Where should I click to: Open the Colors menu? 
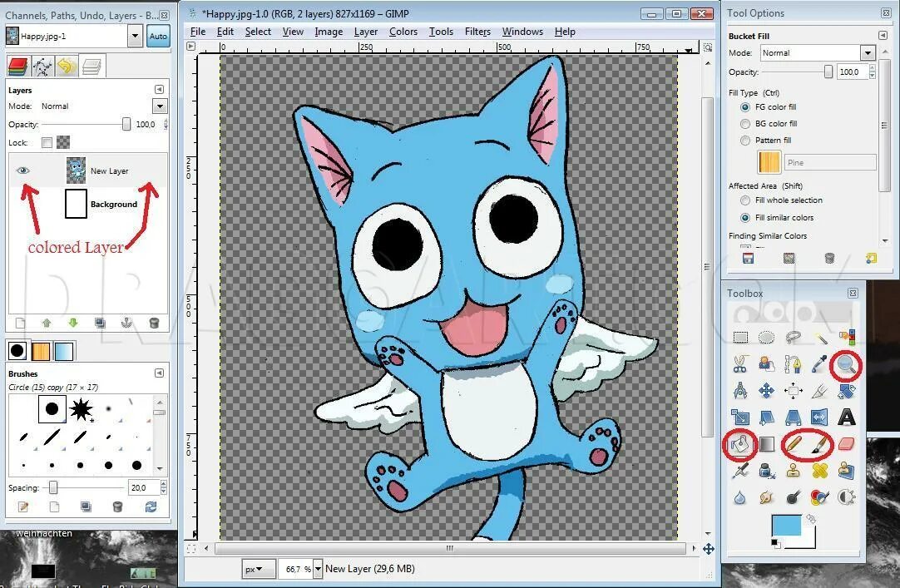coord(403,32)
